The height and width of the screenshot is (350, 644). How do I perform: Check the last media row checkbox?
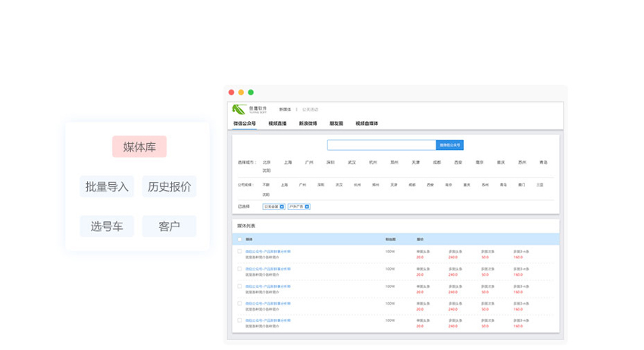(x=240, y=320)
